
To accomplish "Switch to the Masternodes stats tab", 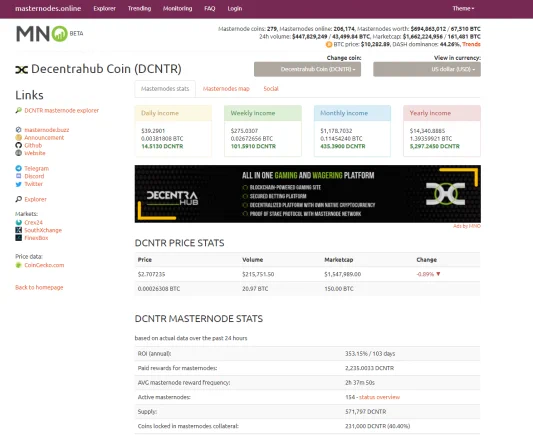I will tap(165, 89).
